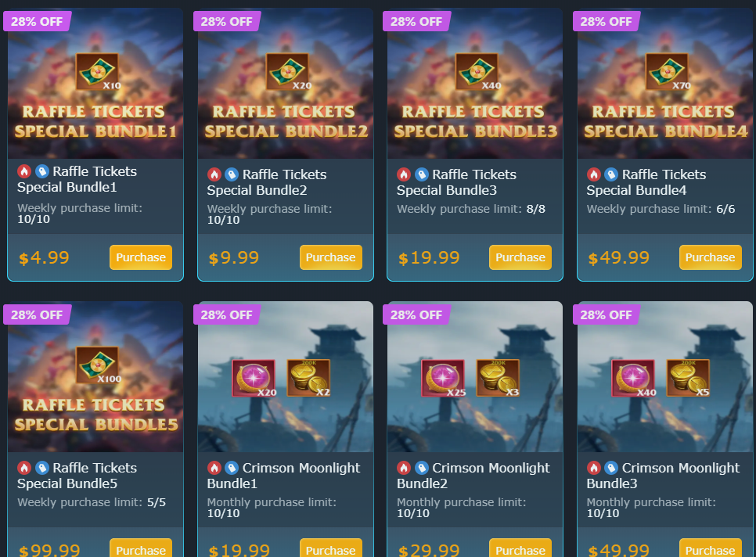Image resolution: width=756 pixels, height=557 pixels.
Task: Click the X20 raffle ticket icon in Special Bundle2
Action: point(288,71)
